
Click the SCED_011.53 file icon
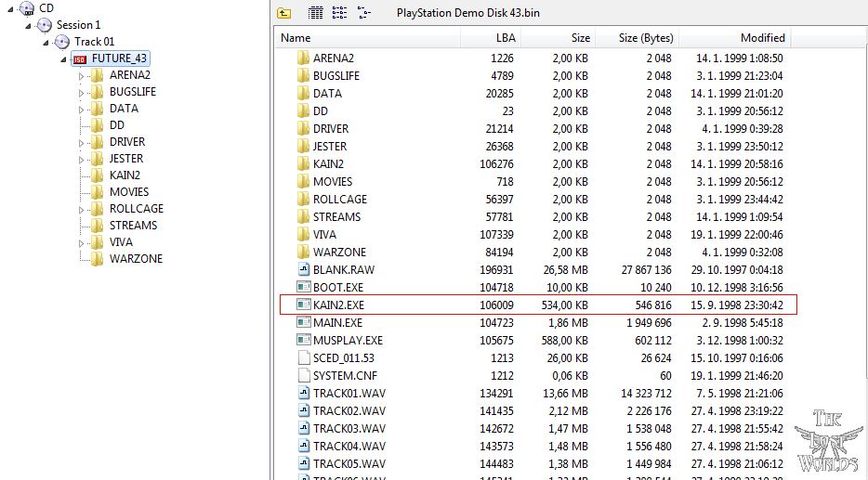(x=303, y=357)
